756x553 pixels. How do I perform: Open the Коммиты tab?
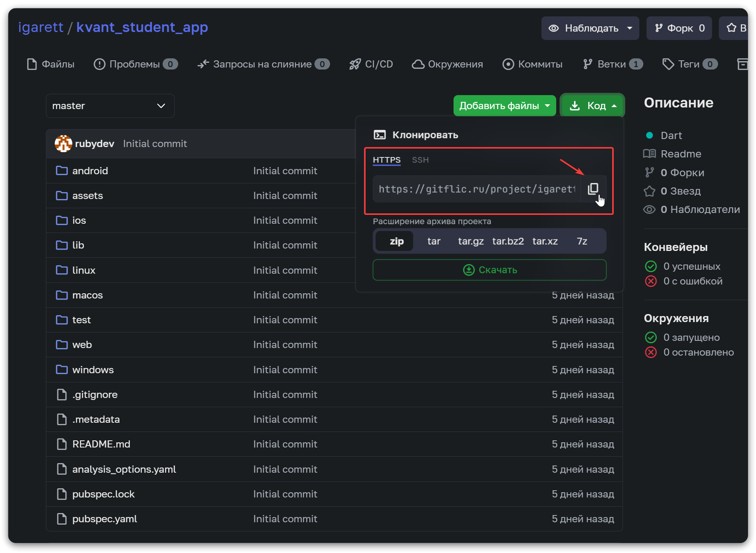click(532, 64)
